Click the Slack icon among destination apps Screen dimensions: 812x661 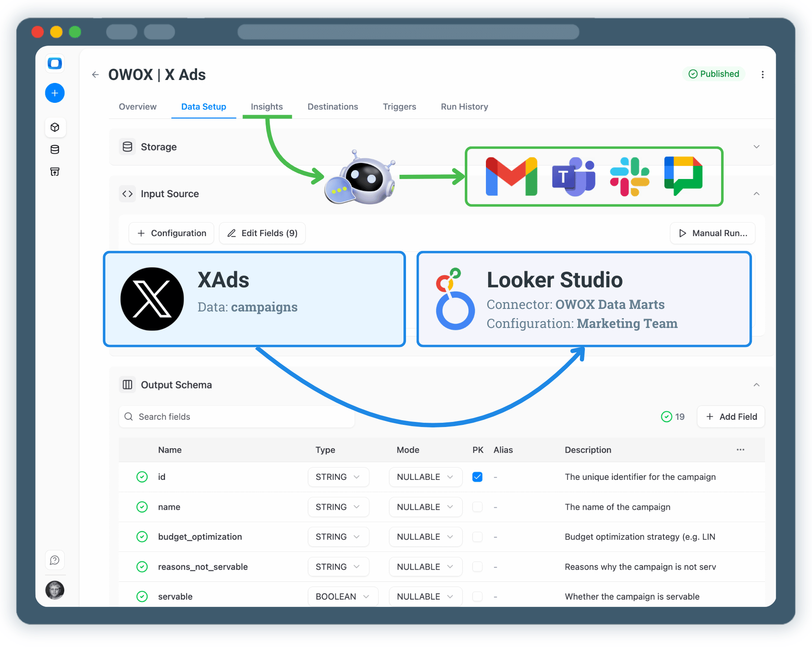click(x=630, y=176)
